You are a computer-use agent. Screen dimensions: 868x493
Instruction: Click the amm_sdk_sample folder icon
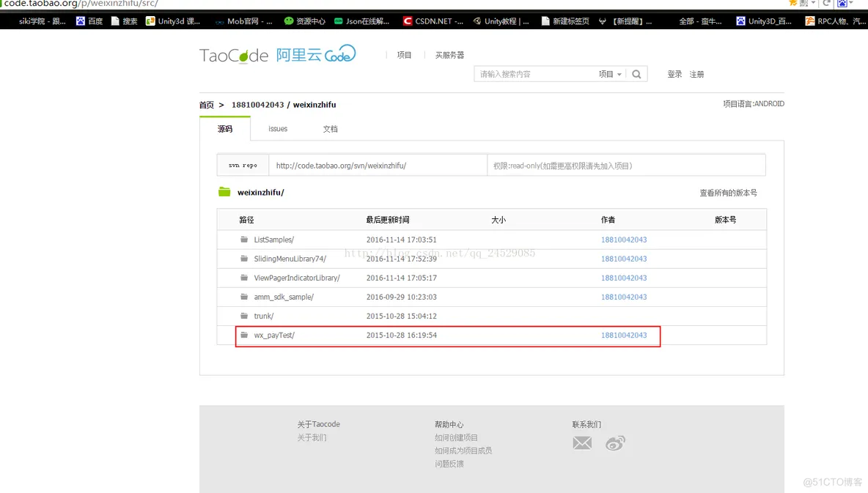244,297
